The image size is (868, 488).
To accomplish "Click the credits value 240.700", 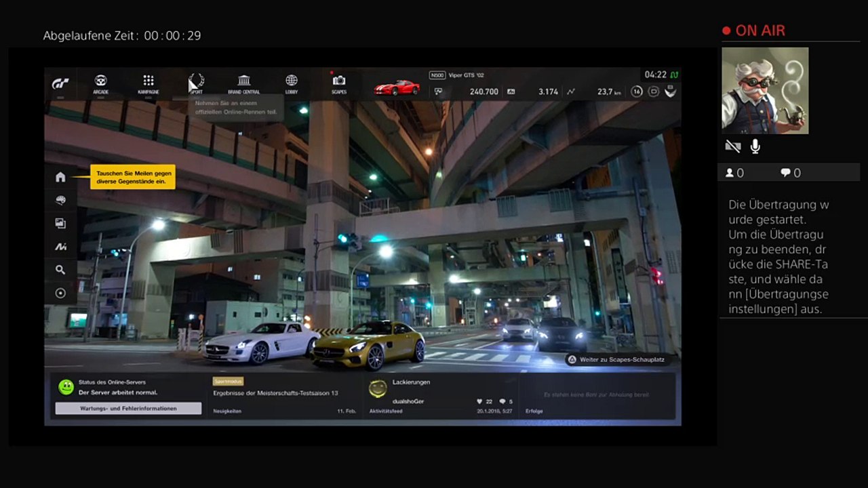I will tap(484, 91).
